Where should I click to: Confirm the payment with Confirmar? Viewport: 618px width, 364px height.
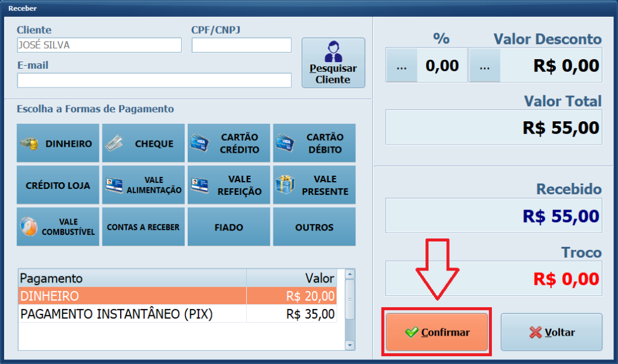[437, 332]
